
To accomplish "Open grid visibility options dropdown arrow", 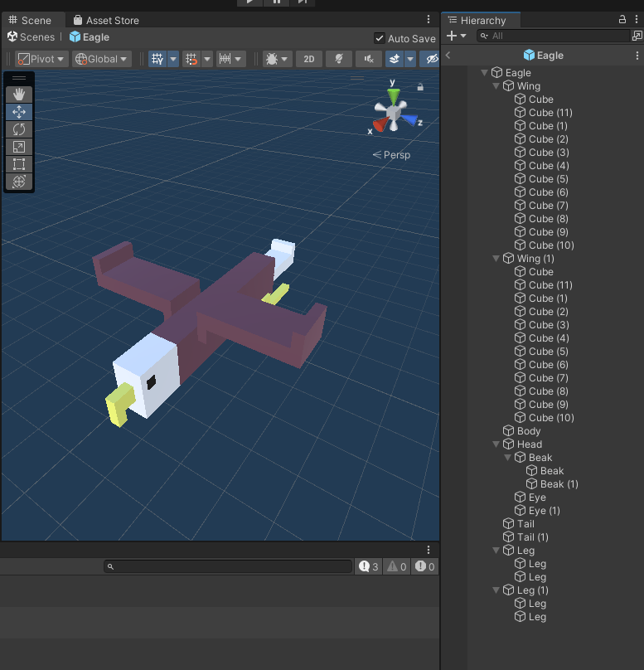I will [173, 59].
